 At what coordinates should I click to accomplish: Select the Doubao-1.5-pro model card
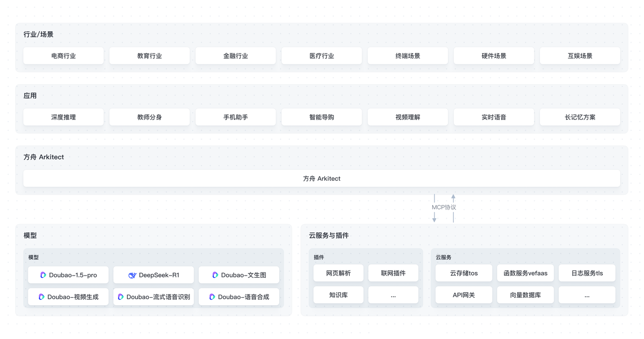click(x=68, y=275)
